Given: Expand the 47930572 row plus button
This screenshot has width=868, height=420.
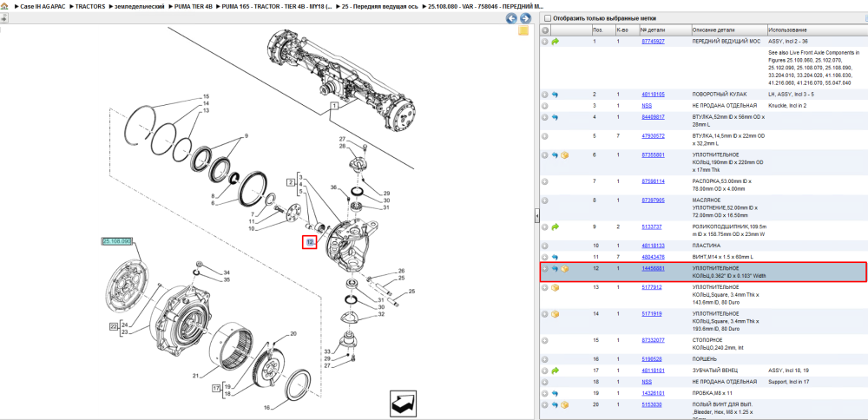Looking at the screenshot, I should (545, 136).
